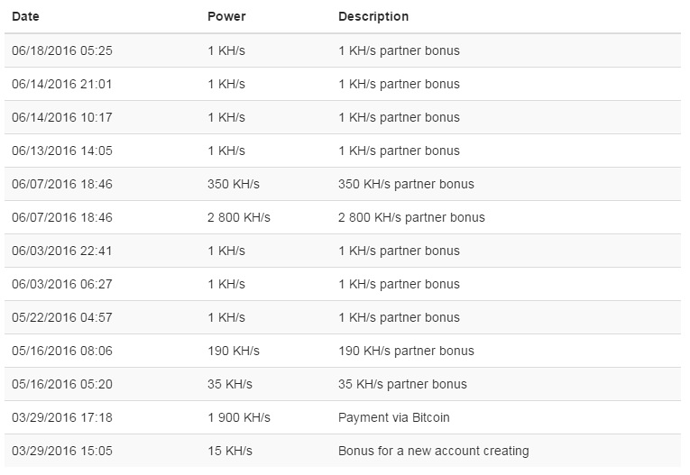Viewport: 690px width, 475px height.
Task: Click the Payment via Bitcoin description
Action: (394, 418)
